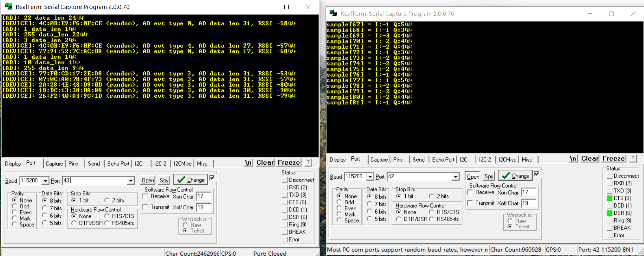Image resolution: width=644 pixels, height=256 pixels.
Task: Switch to the Capture tab in the port 43 window
Action: (54, 163)
